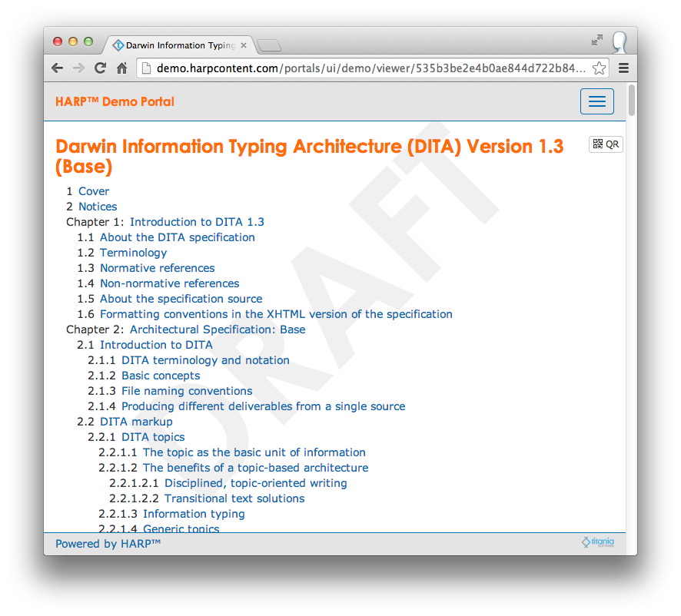Click the fullscreen arrows icon in title bar

coord(597,40)
